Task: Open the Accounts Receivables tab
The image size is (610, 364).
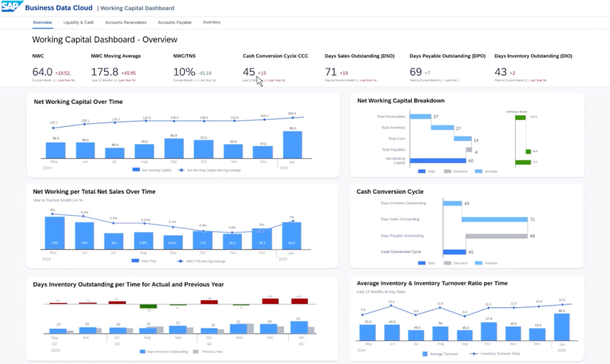Action: [x=126, y=22]
